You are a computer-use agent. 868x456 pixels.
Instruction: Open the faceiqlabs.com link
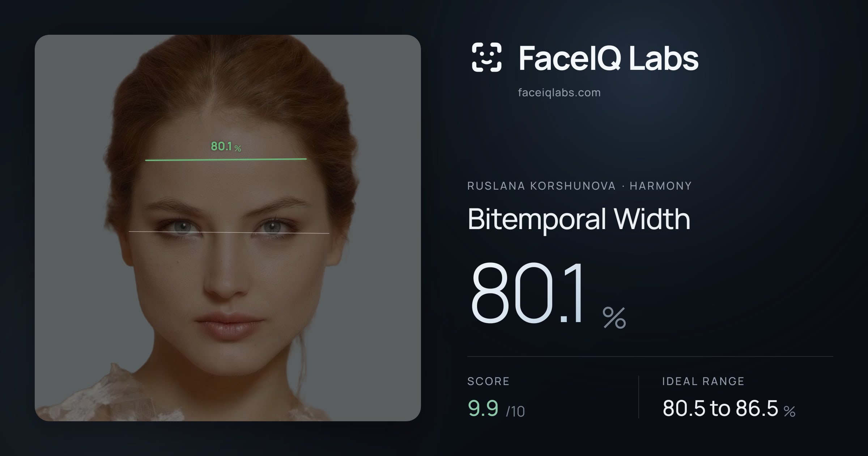559,93
